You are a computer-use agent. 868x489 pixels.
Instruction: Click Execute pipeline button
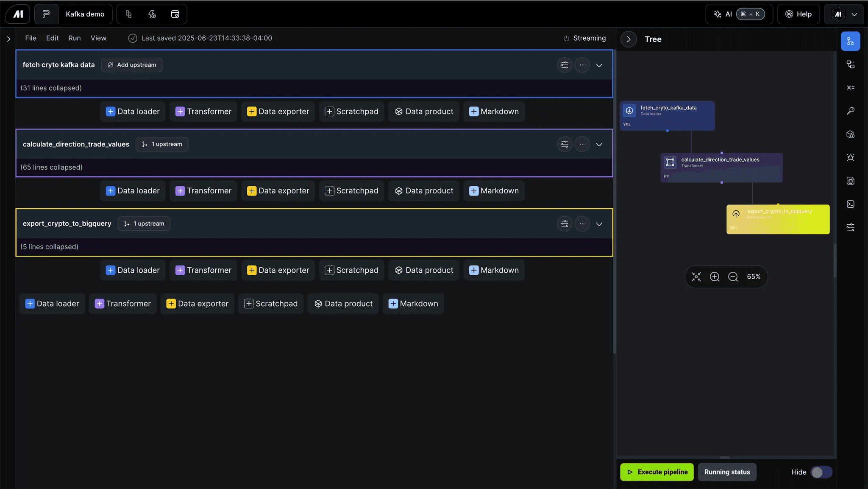click(657, 472)
